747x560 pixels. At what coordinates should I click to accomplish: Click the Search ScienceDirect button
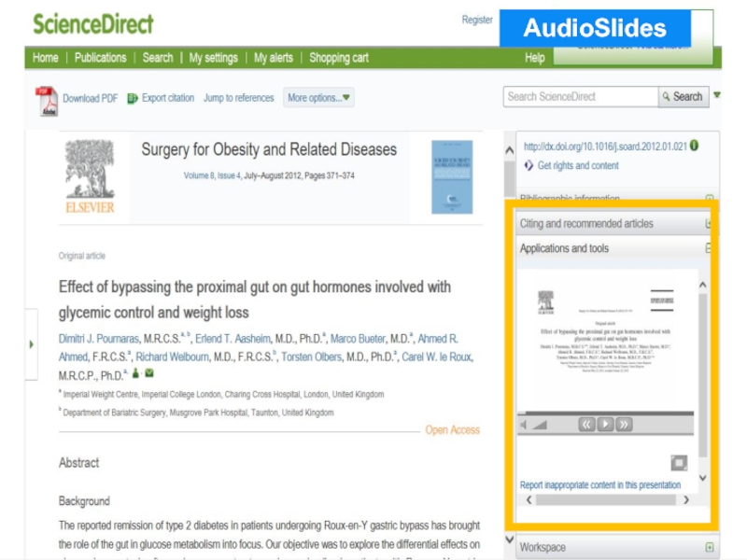point(684,97)
